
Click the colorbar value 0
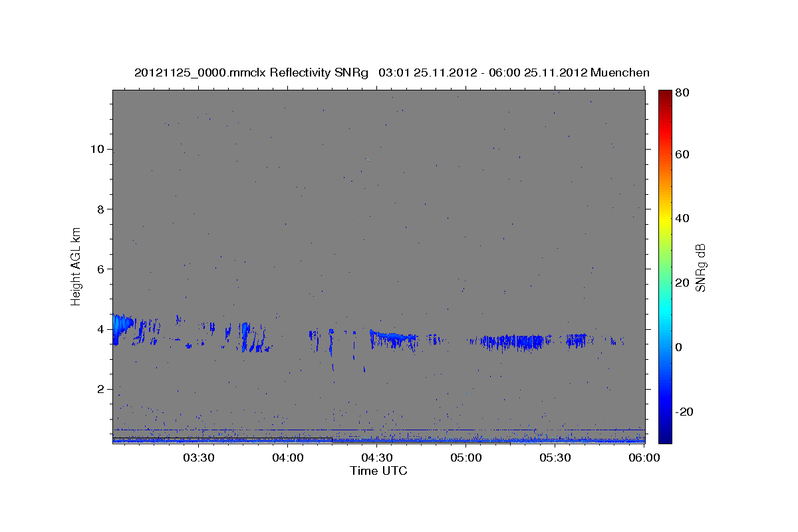click(x=680, y=347)
